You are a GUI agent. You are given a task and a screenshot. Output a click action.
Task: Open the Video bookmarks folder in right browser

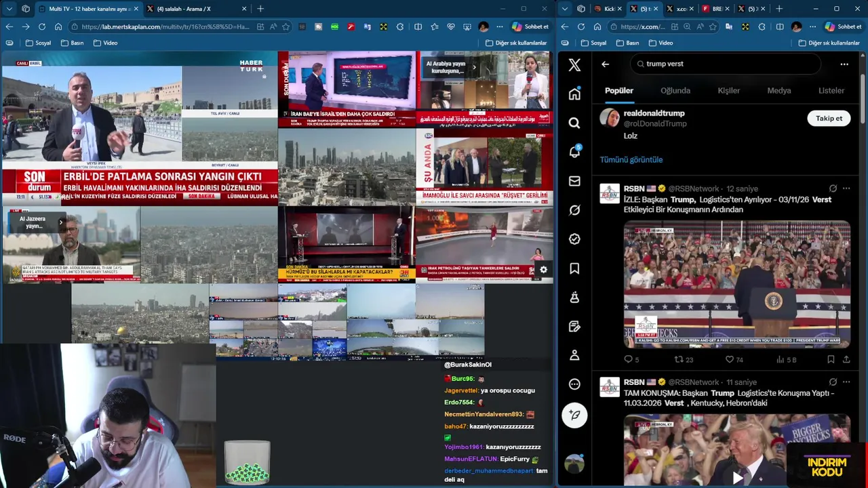pyautogui.click(x=661, y=43)
